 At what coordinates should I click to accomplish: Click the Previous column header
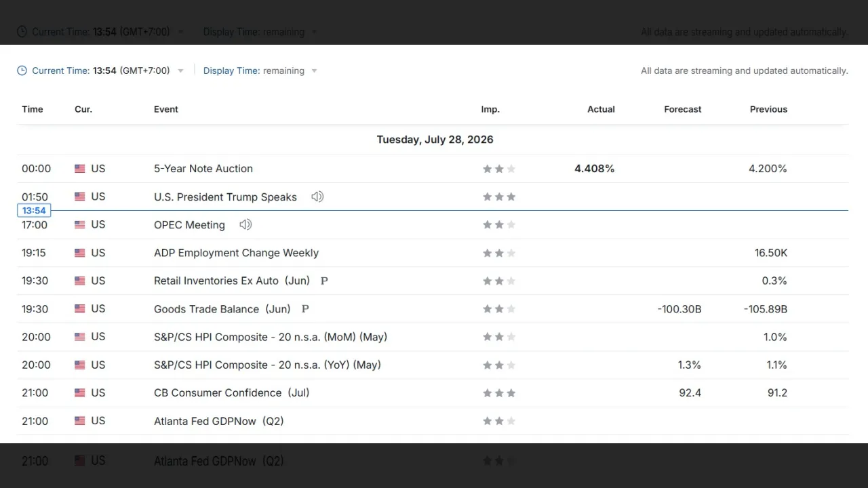click(768, 109)
